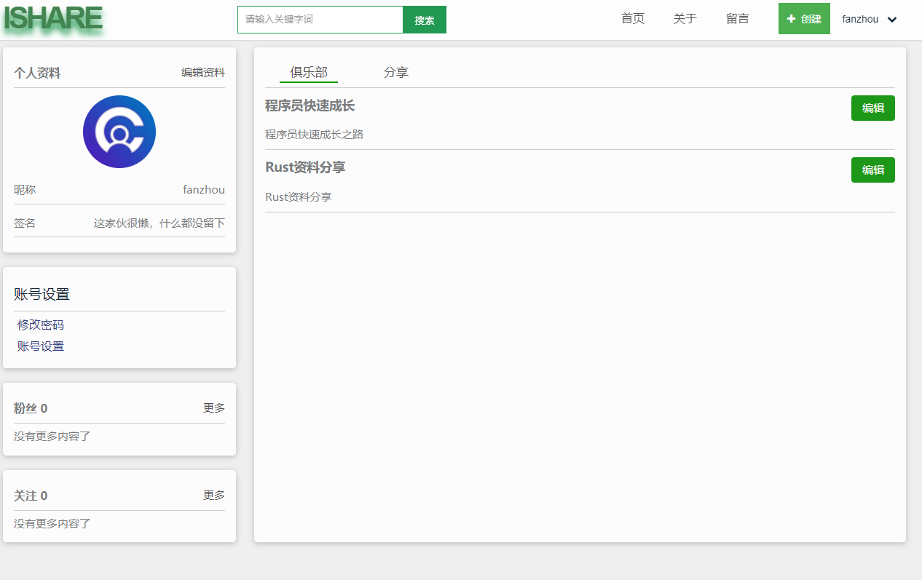Switch to the 俱乐部 tab
The image size is (922, 588).
pyautogui.click(x=309, y=73)
